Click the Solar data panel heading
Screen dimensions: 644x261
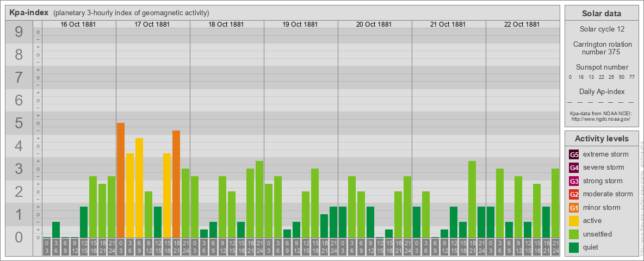602,14
